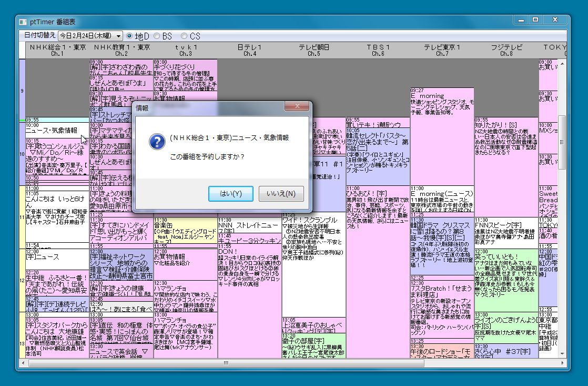588x386 pixels.
Task: Click the horizontal scrollbar thumb
Action: (226, 363)
